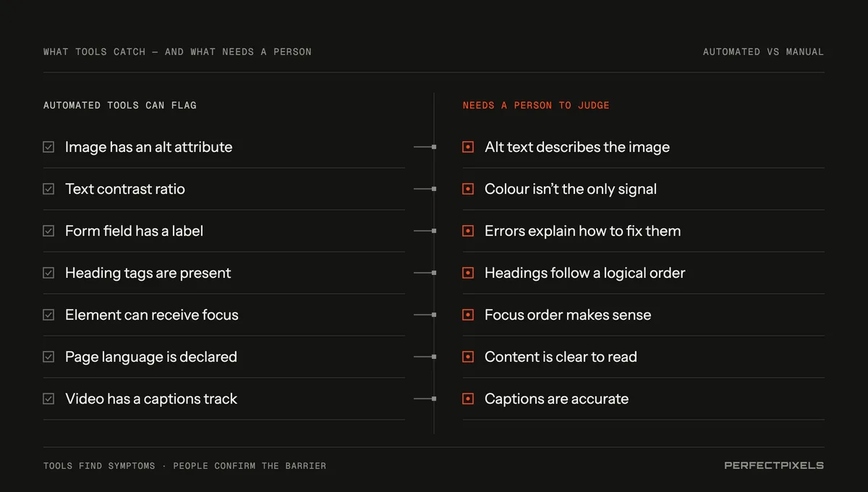Image resolution: width=868 pixels, height=492 pixels.
Task: Click orange marker beside Alt text describes the image
Action: (x=468, y=147)
